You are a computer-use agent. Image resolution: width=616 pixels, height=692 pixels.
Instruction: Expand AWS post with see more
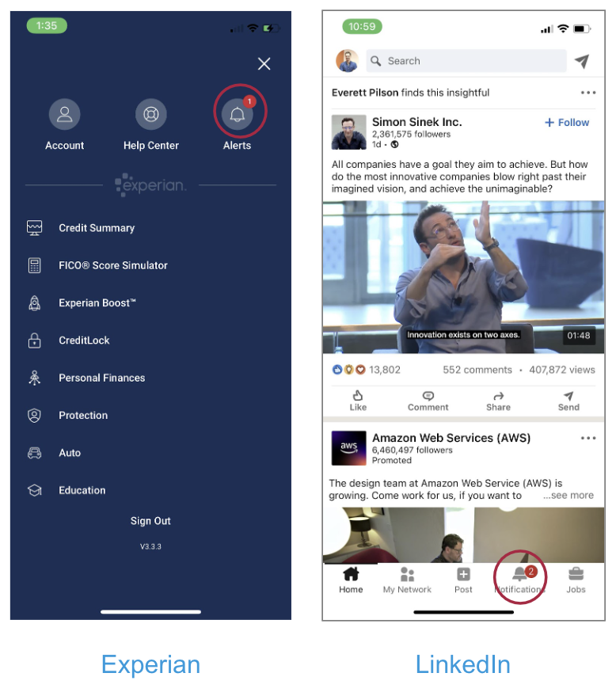click(568, 495)
